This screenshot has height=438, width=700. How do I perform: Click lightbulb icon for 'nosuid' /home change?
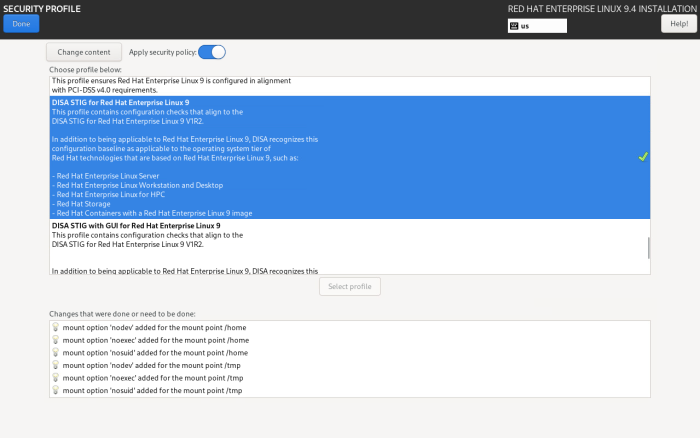(x=55, y=352)
